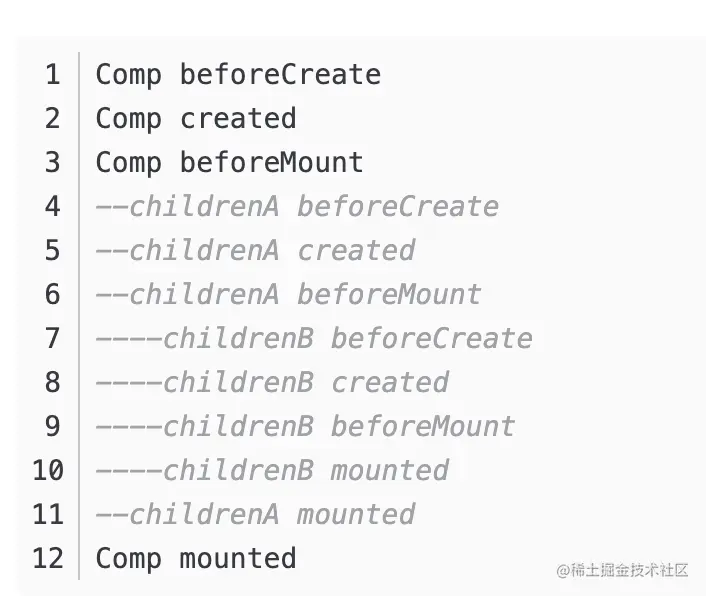Click the "----childrenB mounted" comment line
The width and height of the screenshot is (706, 596).
[271, 471]
